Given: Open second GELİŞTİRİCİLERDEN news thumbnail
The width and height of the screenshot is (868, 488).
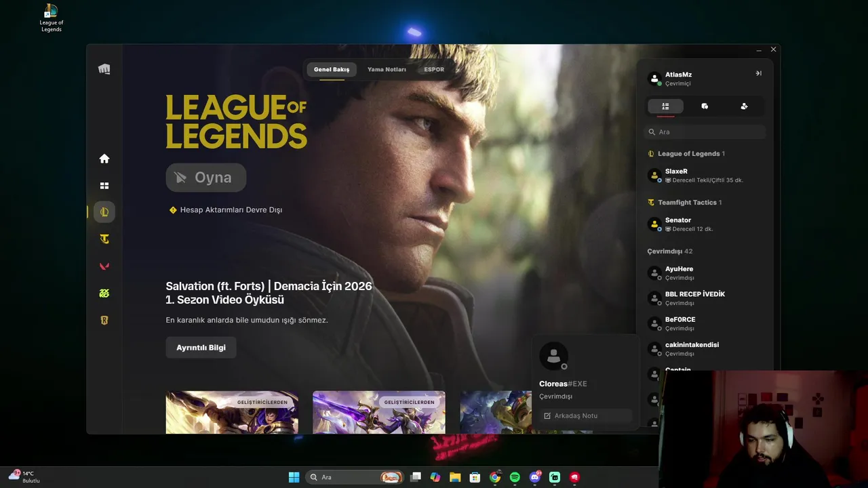Looking at the screenshot, I should [379, 412].
